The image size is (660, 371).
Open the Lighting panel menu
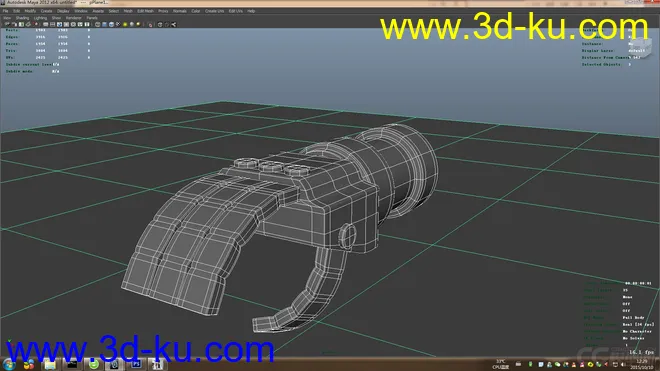40,18
